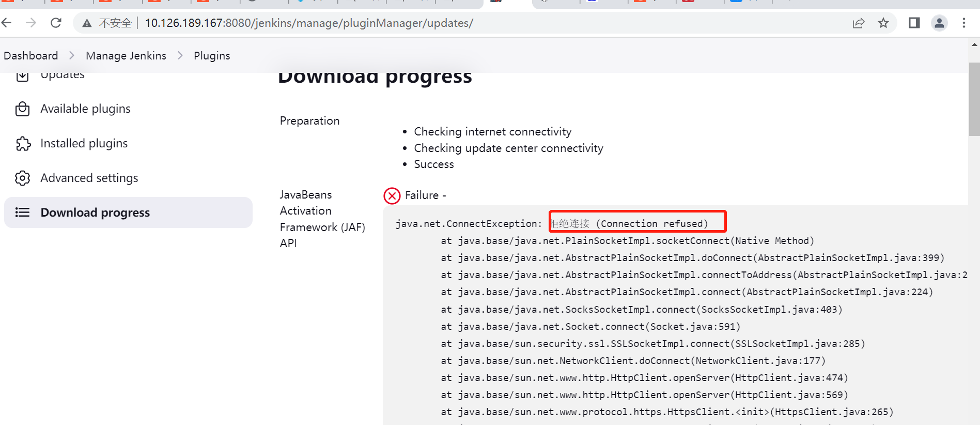
Task: Click the 'SocksSocketImpl.connect(SocksSocketImpl.java:403)' stack line
Action: pos(642,310)
